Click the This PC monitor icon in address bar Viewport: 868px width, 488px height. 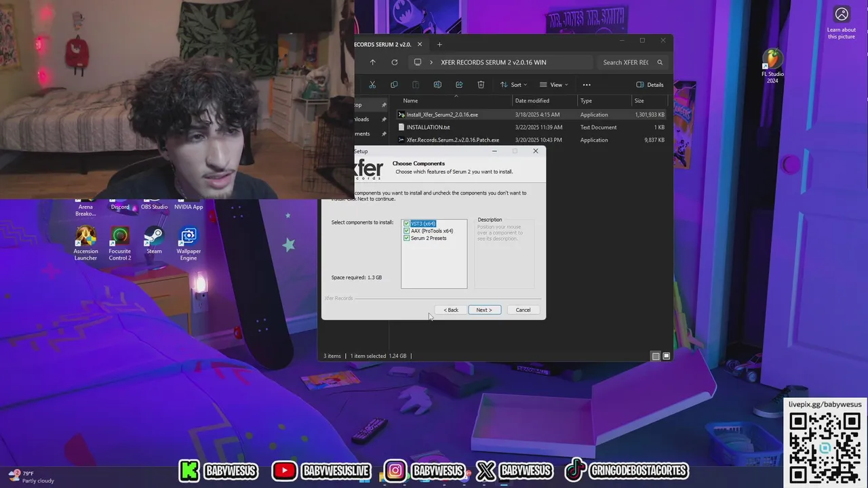[x=417, y=62]
